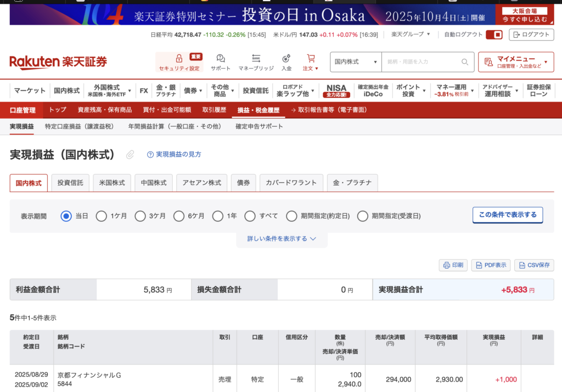Click the CSV保存 button
The width and height of the screenshot is (562, 392).
pos(534,265)
